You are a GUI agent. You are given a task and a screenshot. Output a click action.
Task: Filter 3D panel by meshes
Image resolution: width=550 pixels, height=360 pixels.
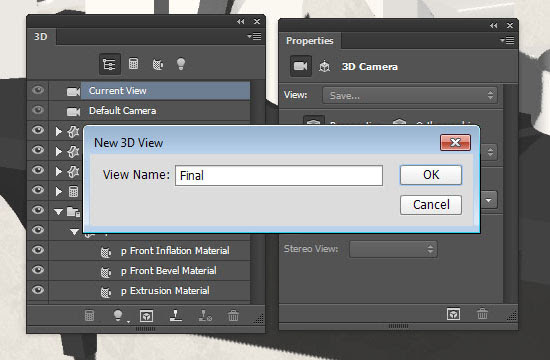[x=133, y=64]
